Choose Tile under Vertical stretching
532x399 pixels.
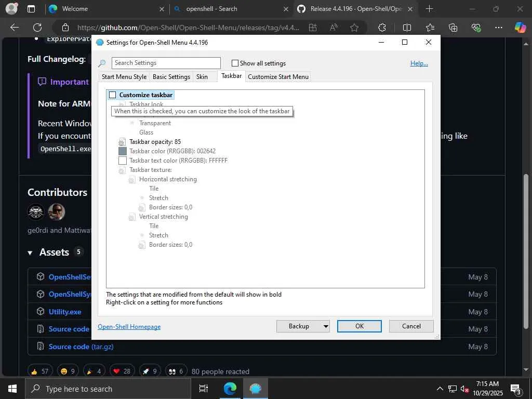click(x=154, y=225)
